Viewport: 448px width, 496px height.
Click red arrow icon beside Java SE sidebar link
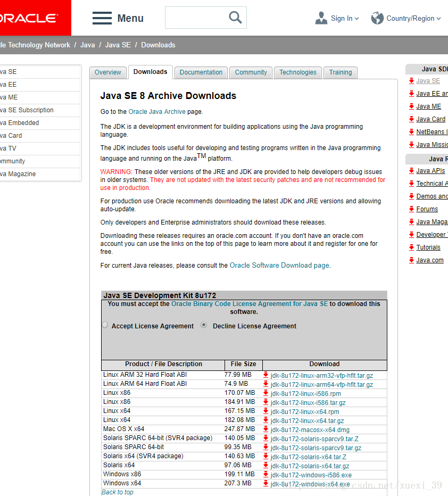click(411, 81)
